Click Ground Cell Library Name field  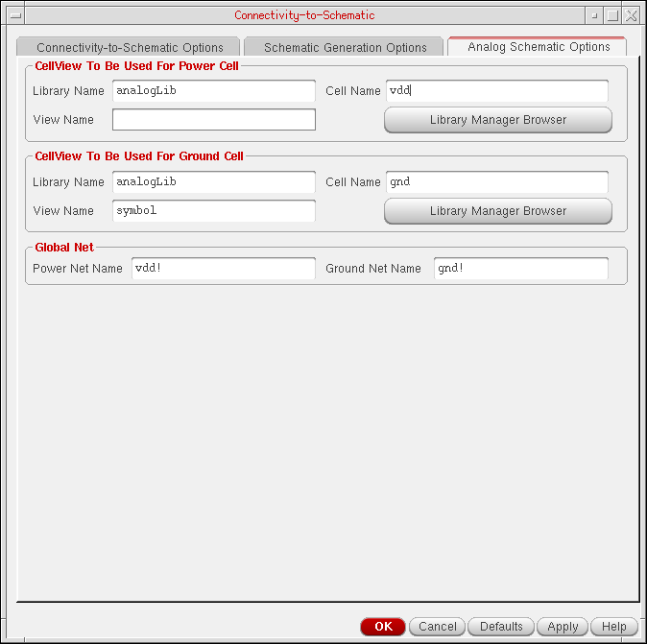coord(214,182)
